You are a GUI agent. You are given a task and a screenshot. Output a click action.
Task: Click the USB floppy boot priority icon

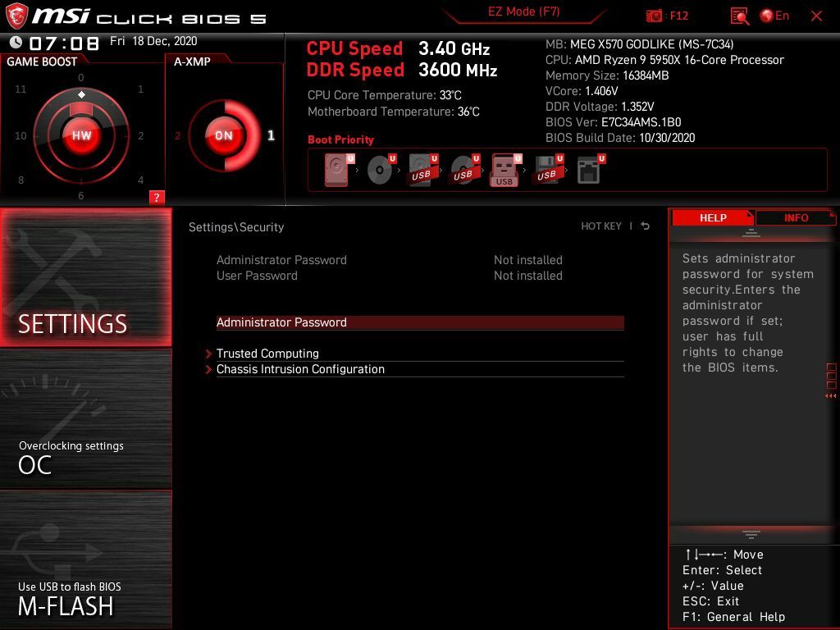(547, 169)
